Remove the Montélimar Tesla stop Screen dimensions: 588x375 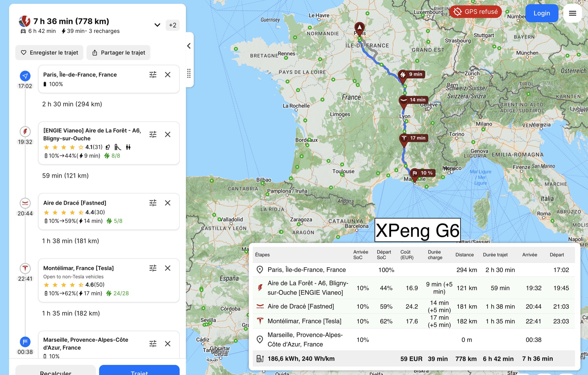(168, 268)
